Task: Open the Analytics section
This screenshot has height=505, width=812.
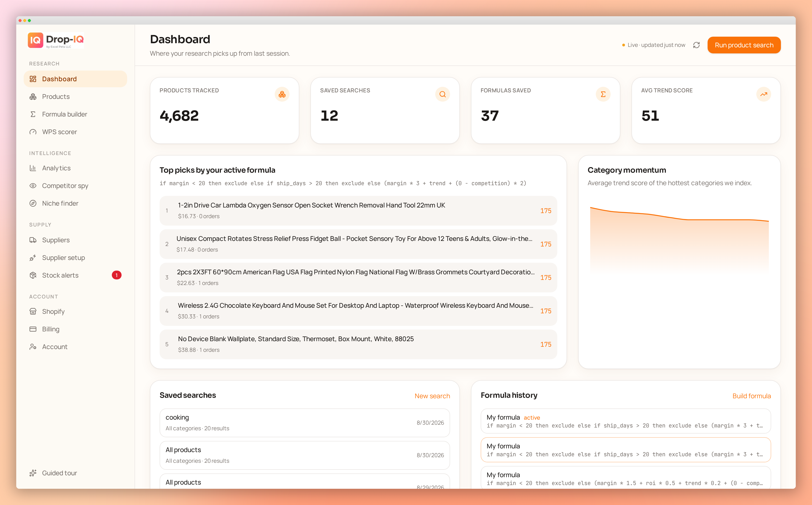Action: click(75, 168)
